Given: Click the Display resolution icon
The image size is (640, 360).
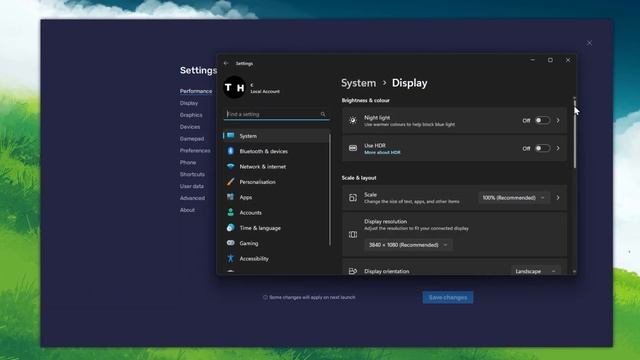Looking at the screenshot, I should coord(353,234).
